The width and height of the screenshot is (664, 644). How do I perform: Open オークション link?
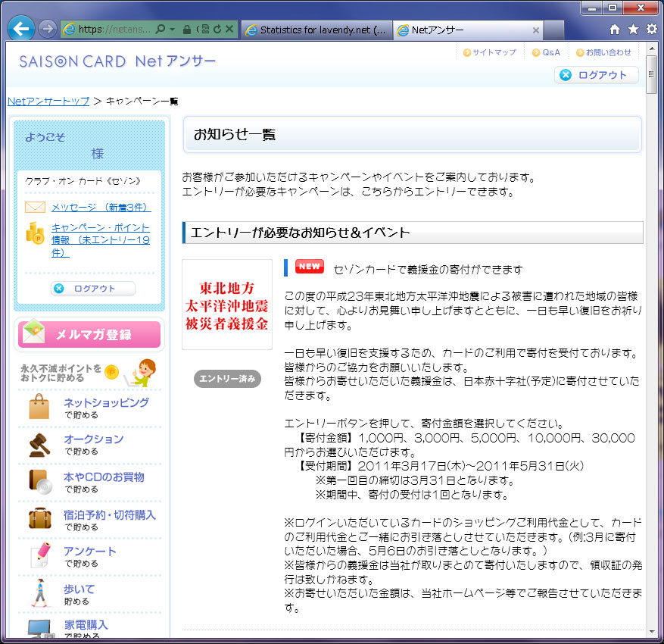point(94,439)
